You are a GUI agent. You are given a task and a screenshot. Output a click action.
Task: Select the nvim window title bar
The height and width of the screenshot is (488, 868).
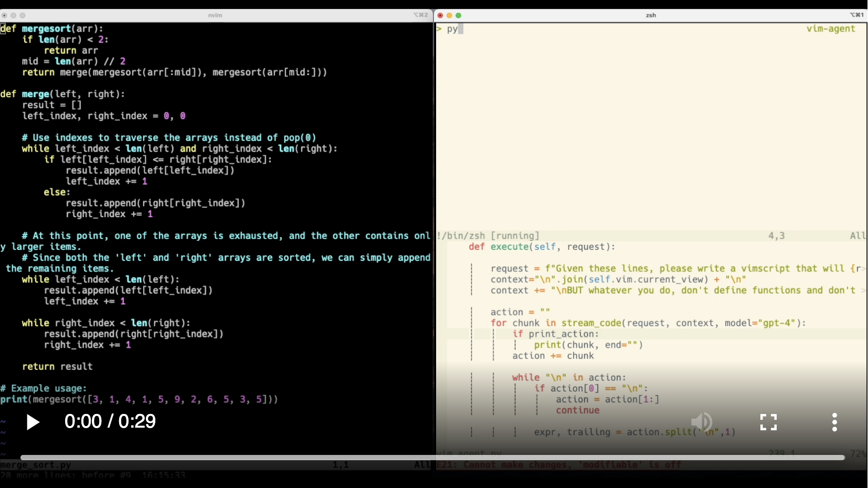coord(215,15)
